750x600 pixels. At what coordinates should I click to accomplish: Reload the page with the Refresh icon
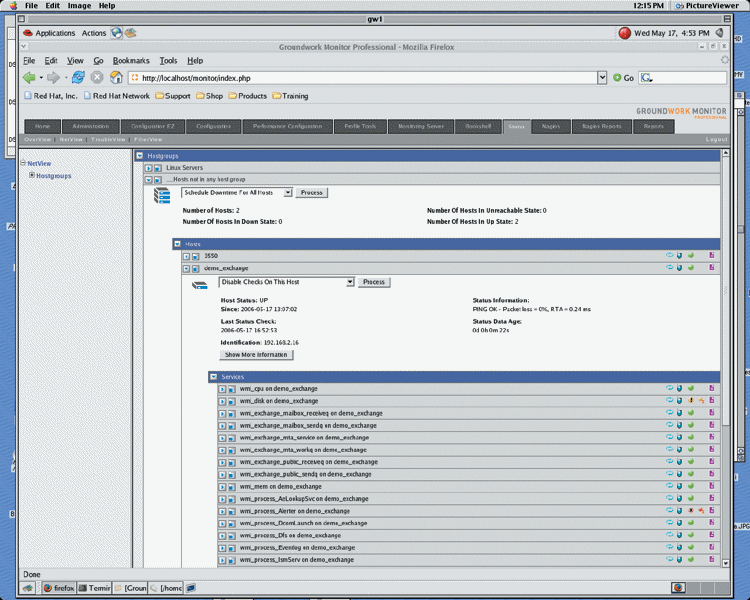click(78, 78)
